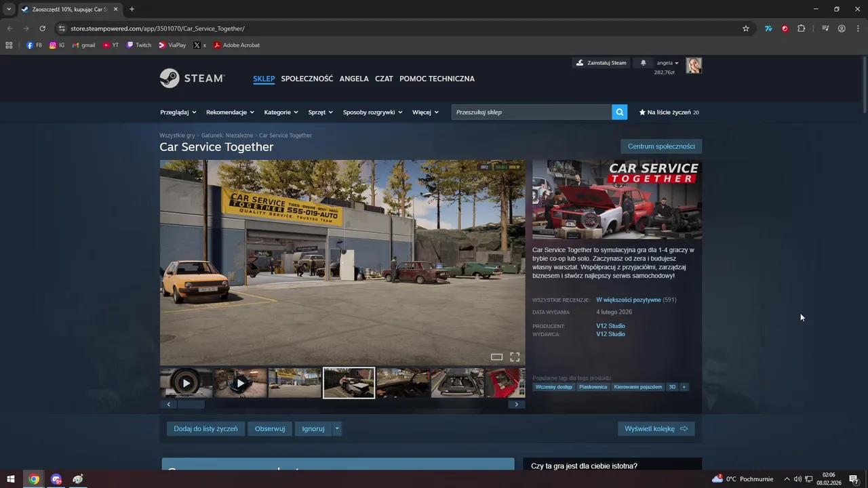The image size is (868, 488).
Task: Open the volume icon in system tray
Action: tap(797, 479)
